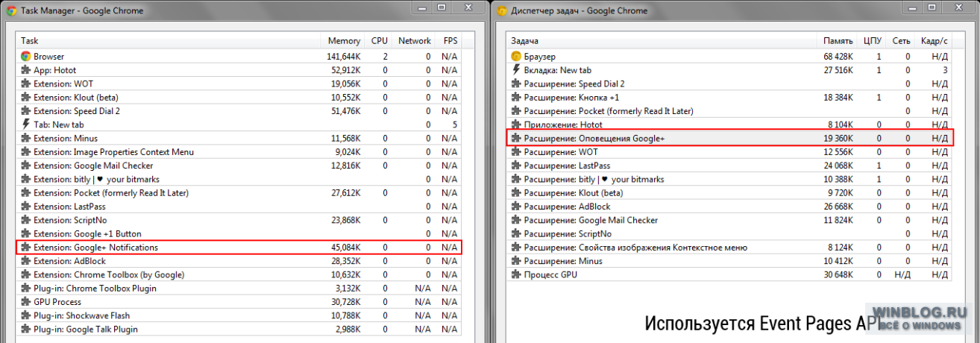980x343 pixels.
Task: Click puzzle icon beside App: Hotot
Action: (x=26, y=70)
